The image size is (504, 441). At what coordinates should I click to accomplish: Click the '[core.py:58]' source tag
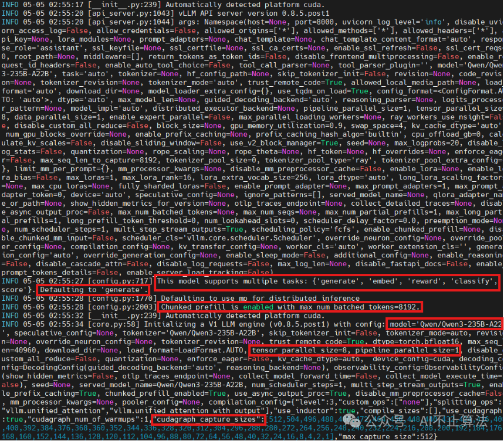click(x=114, y=324)
